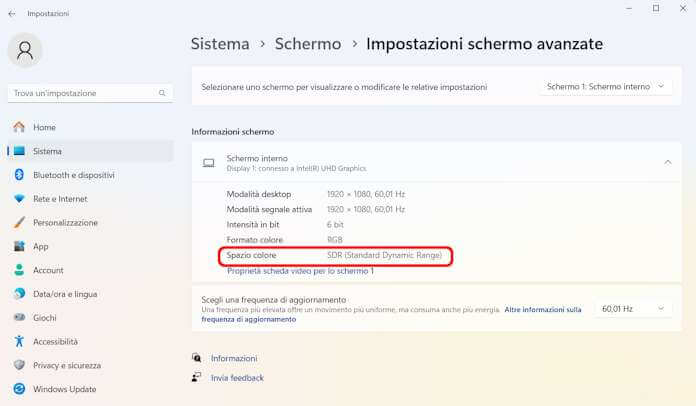Image resolution: width=696 pixels, height=406 pixels.
Task: Open Bluetooth e dispositivi settings
Action: [73, 175]
